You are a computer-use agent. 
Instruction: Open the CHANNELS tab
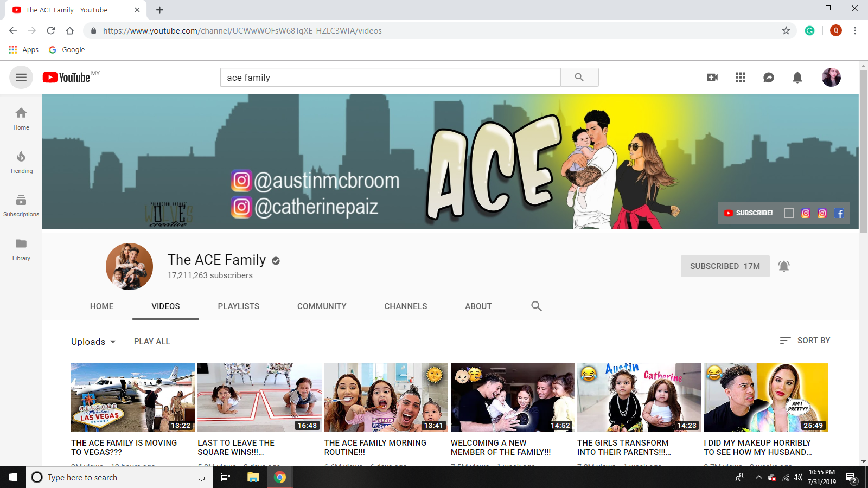(406, 306)
